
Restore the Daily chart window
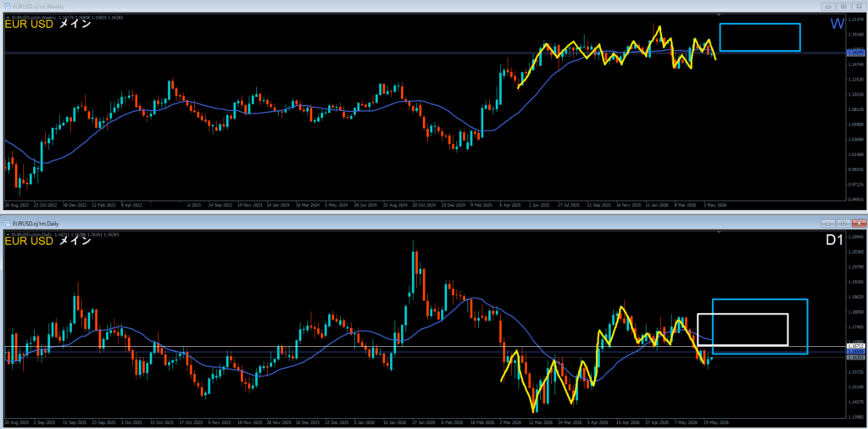tap(843, 223)
